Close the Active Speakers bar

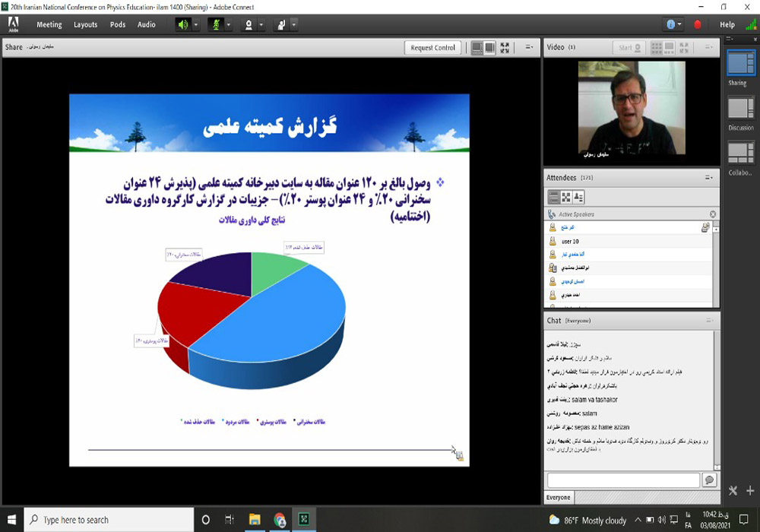(712, 214)
